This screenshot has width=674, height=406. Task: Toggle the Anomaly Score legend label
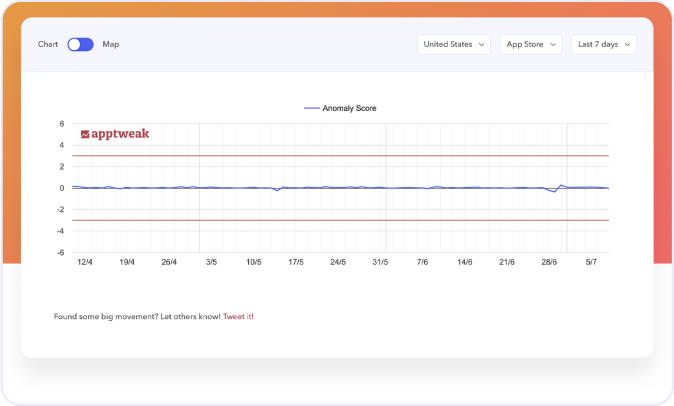(349, 108)
